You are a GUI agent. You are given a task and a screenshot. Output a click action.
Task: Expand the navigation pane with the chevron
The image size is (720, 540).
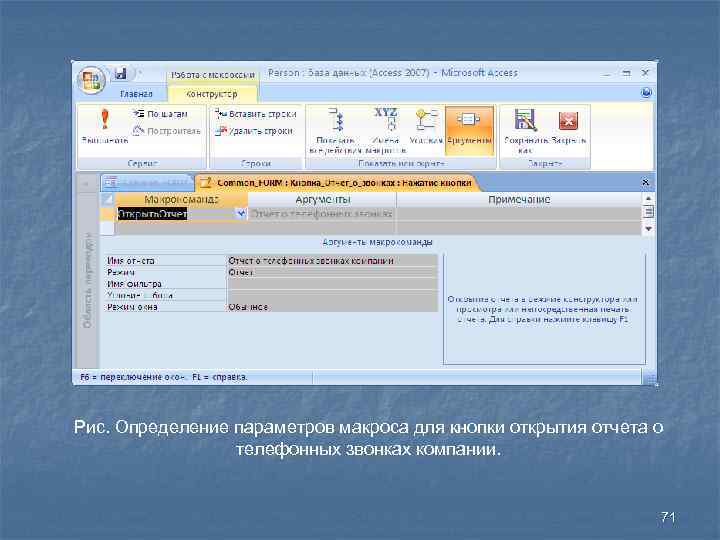point(86,184)
